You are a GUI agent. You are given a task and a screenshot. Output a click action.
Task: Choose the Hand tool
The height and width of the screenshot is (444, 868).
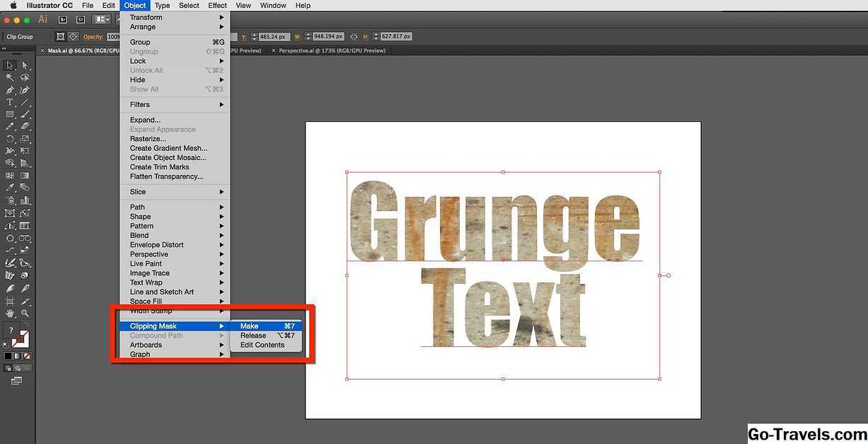[x=10, y=313]
